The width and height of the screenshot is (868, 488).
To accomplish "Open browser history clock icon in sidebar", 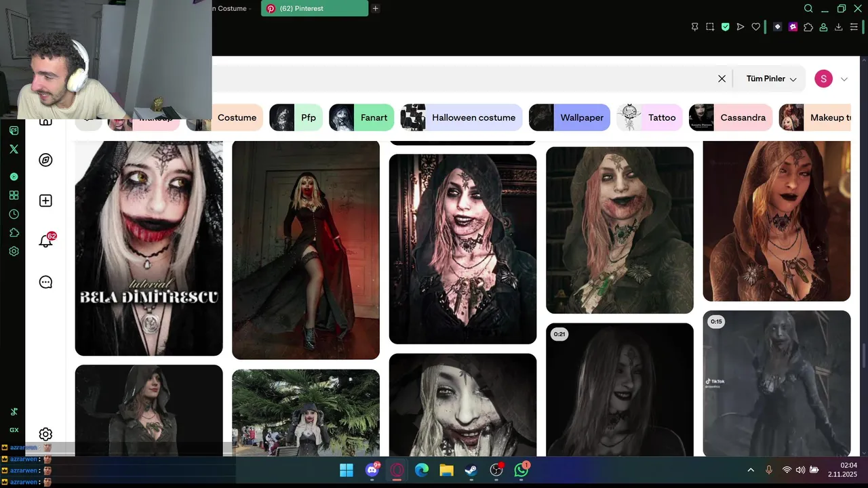I will tap(14, 214).
